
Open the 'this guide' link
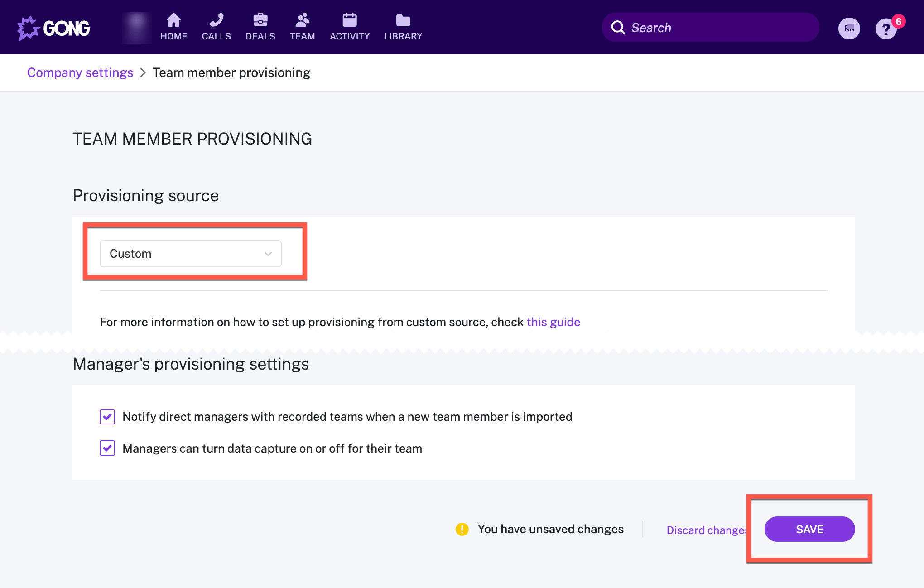pos(553,322)
